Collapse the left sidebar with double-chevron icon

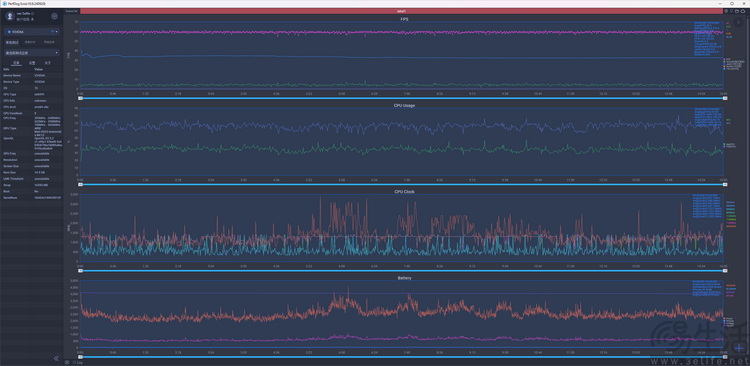(56, 358)
